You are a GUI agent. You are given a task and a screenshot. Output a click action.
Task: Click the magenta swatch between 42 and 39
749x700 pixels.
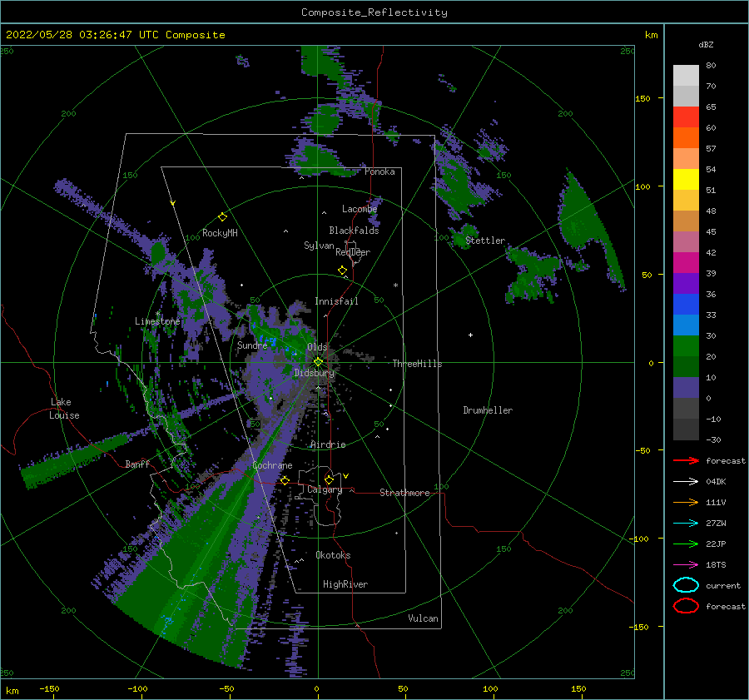coord(686,262)
